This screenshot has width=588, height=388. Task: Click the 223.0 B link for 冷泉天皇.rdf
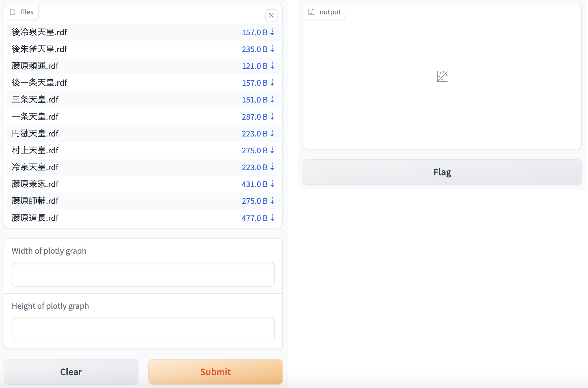point(254,167)
